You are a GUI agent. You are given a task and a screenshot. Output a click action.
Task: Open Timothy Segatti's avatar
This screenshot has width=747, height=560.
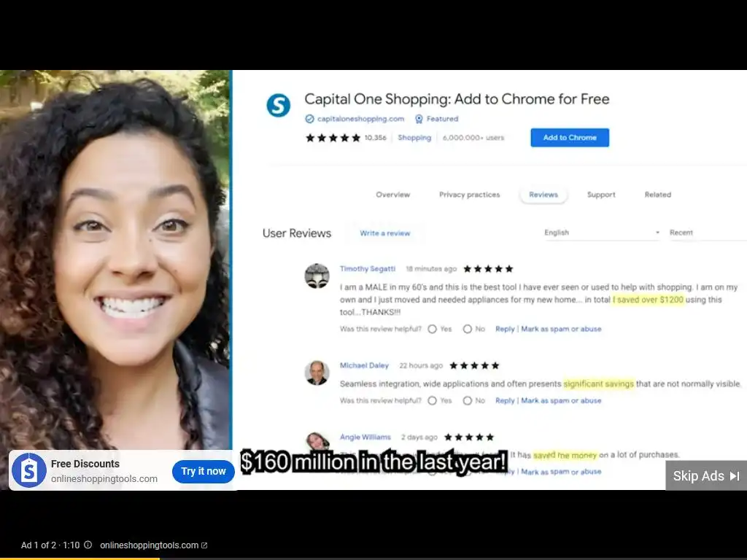coord(317,276)
